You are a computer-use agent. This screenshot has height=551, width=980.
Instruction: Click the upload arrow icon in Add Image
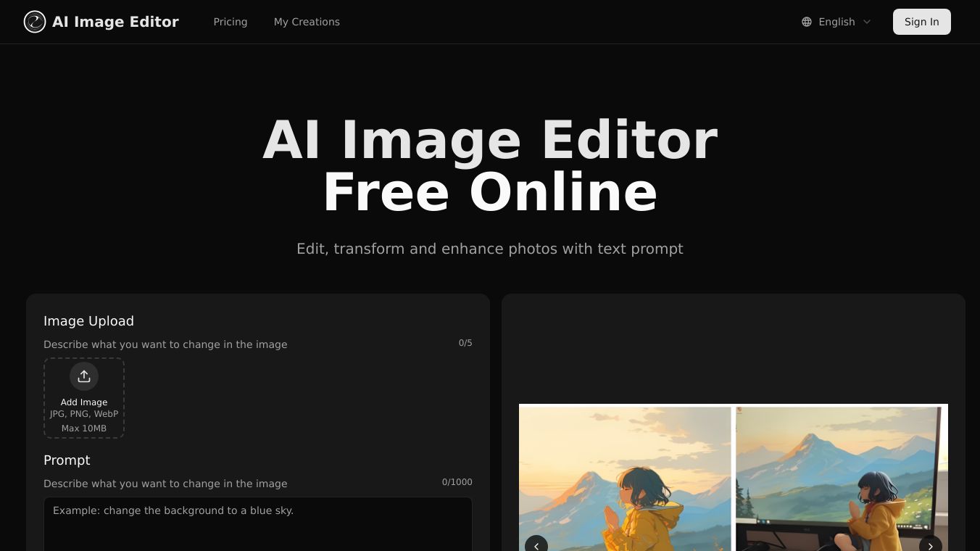(x=84, y=376)
